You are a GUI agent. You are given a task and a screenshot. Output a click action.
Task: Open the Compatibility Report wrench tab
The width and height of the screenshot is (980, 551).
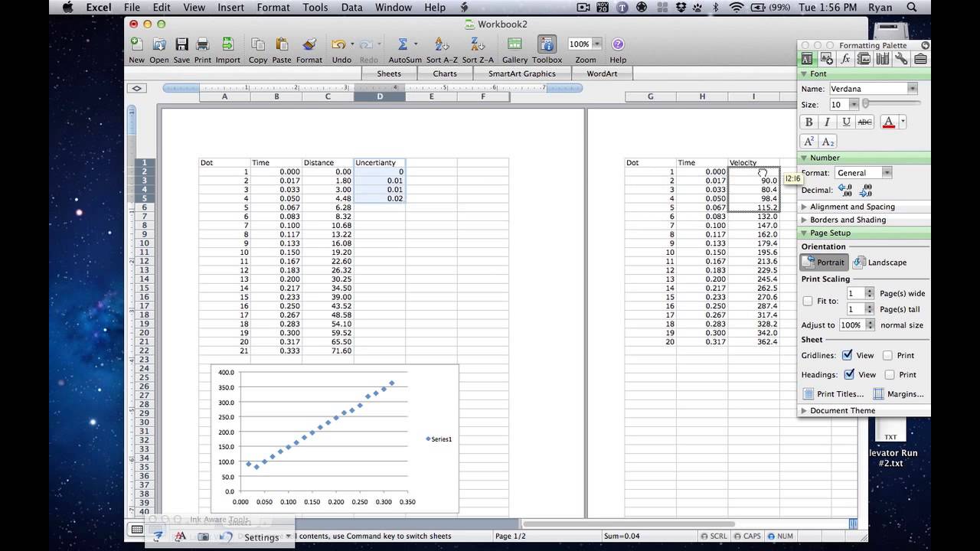[x=901, y=59]
